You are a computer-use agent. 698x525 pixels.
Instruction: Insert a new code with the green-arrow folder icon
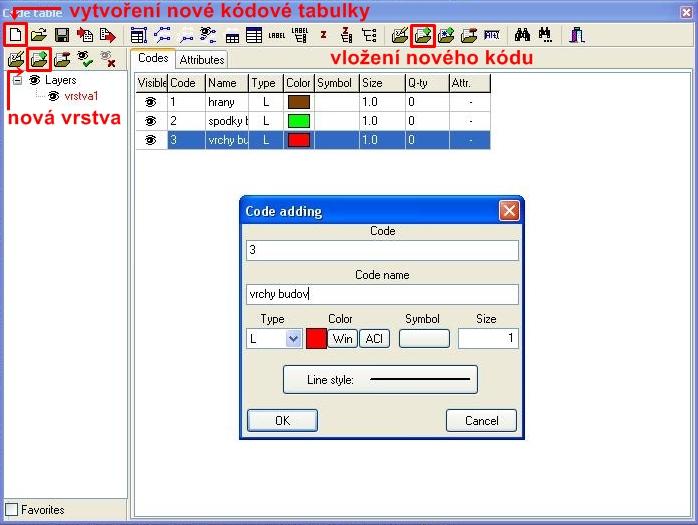tap(423, 35)
